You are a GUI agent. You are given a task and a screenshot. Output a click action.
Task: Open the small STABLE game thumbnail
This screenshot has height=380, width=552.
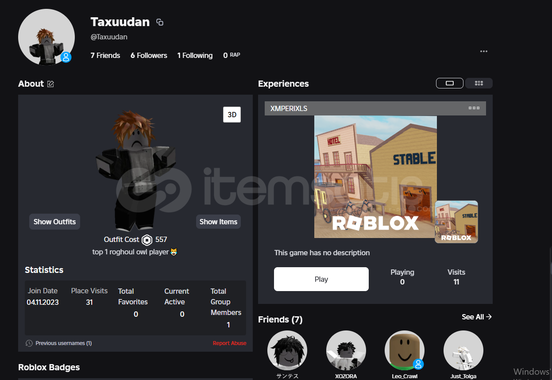[456, 222]
